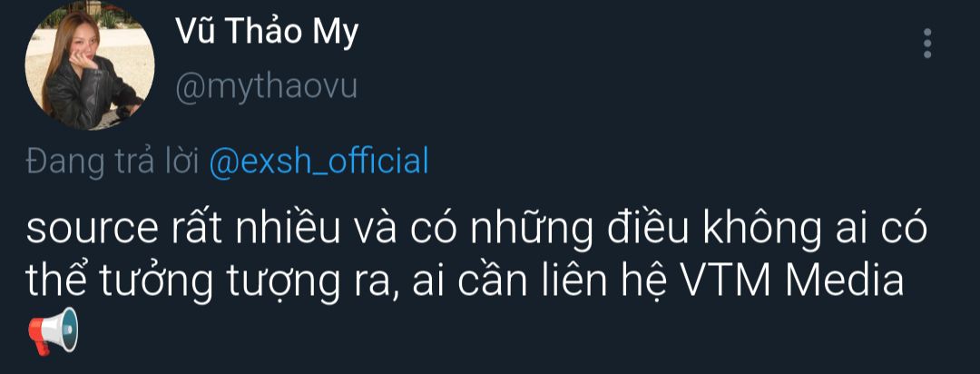Open the @exsh_official mention link

318,162
